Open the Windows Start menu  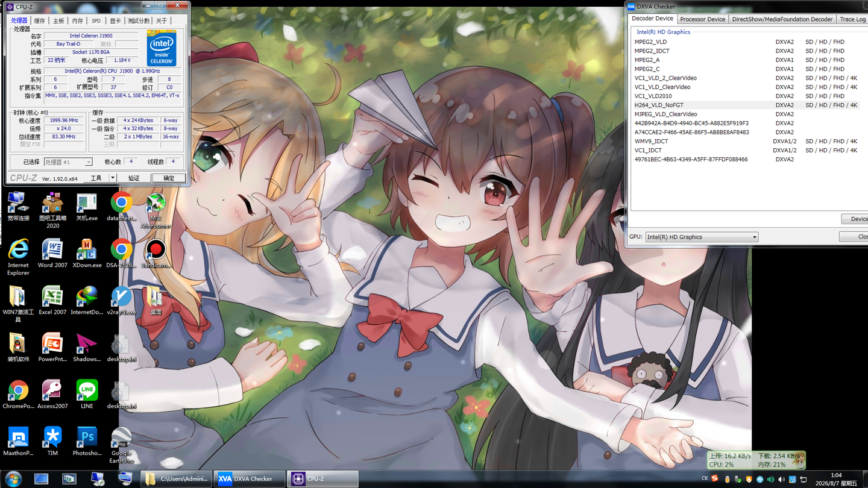[13, 479]
